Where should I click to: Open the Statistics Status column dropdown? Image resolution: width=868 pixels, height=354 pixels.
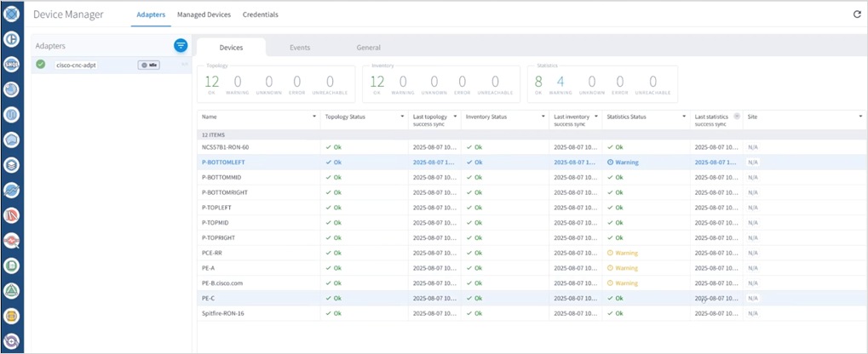(684, 117)
